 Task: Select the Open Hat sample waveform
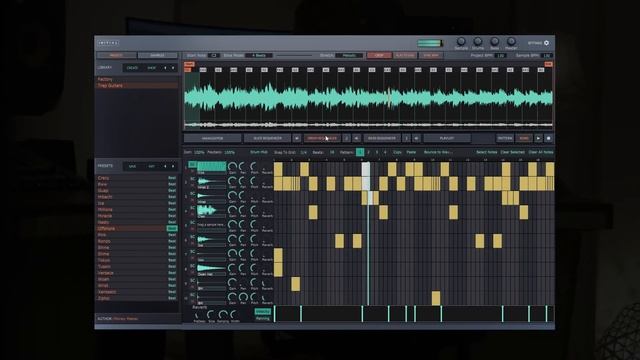tap(211, 268)
